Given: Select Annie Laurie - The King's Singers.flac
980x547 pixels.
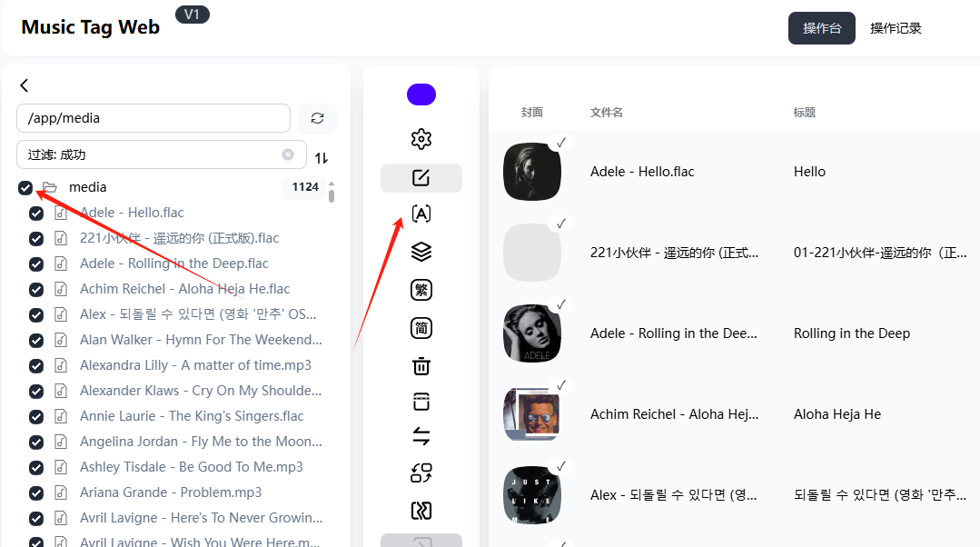Looking at the screenshot, I should (192, 416).
